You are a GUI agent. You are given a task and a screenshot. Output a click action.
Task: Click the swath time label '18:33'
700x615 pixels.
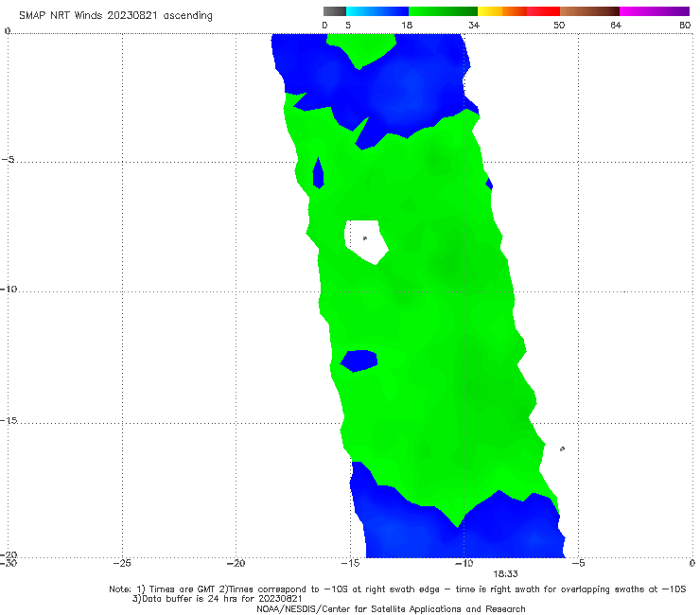click(505, 574)
